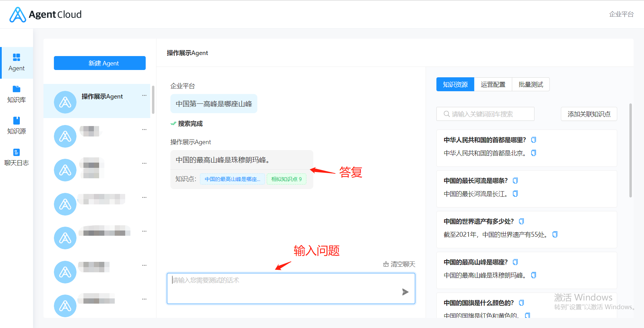Copy answer 中国的最高山峰是珠穆朗玛峰 in knowledge list
The width and height of the screenshot is (644, 328).
(x=533, y=275)
